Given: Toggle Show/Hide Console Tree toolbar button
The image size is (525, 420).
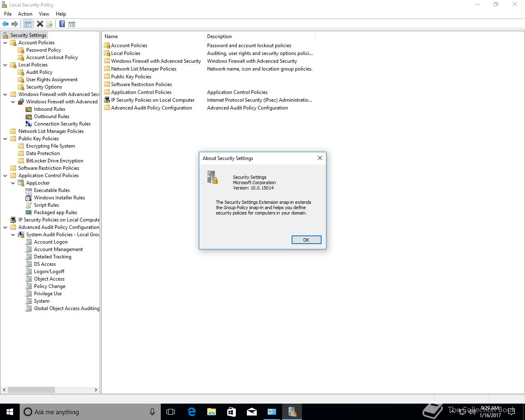Looking at the screenshot, I should 28,24.
